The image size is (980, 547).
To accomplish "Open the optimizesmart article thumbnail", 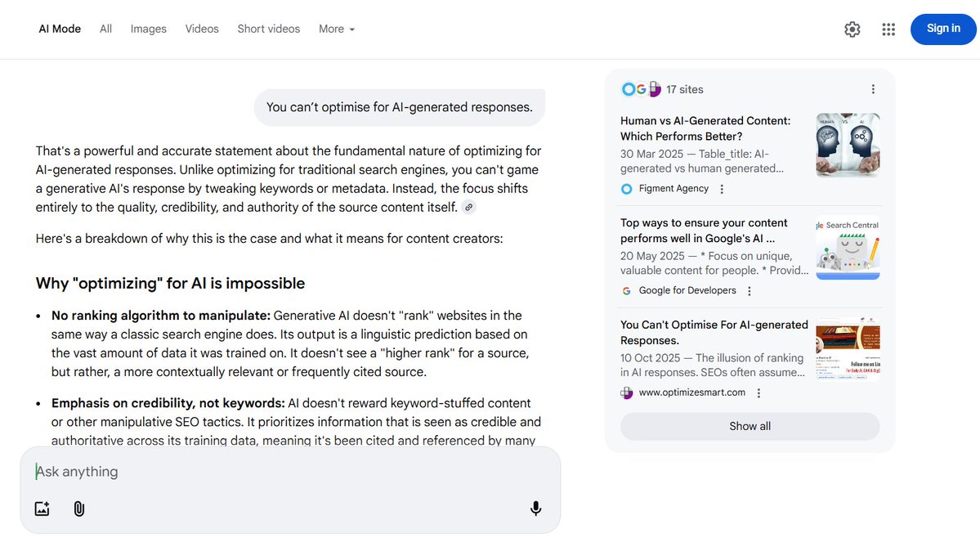I will 848,349.
